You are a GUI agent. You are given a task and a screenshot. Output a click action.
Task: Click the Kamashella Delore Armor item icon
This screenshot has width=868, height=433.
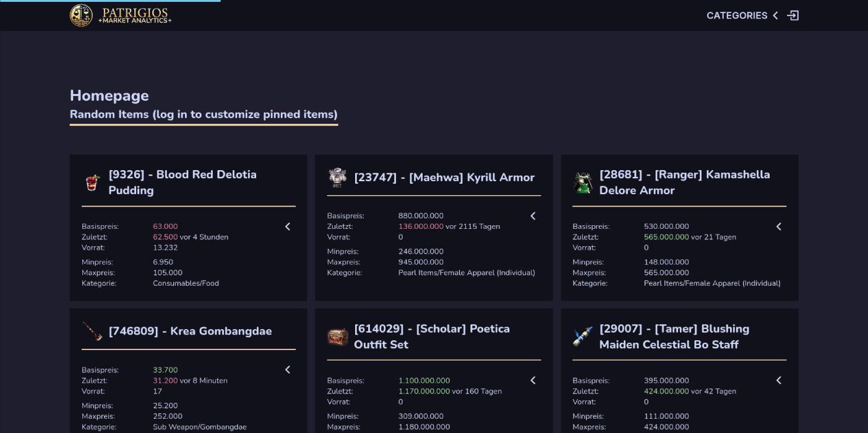point(582,182)
